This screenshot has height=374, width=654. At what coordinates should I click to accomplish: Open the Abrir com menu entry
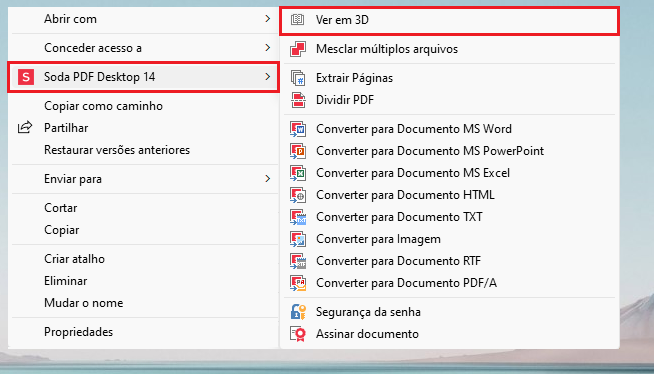(x=143, y=19)
